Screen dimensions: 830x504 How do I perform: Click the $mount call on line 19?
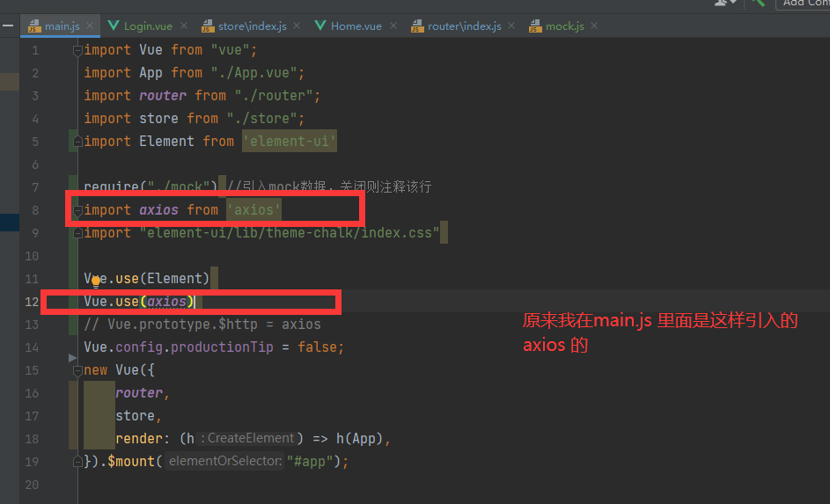coord(131,461)
